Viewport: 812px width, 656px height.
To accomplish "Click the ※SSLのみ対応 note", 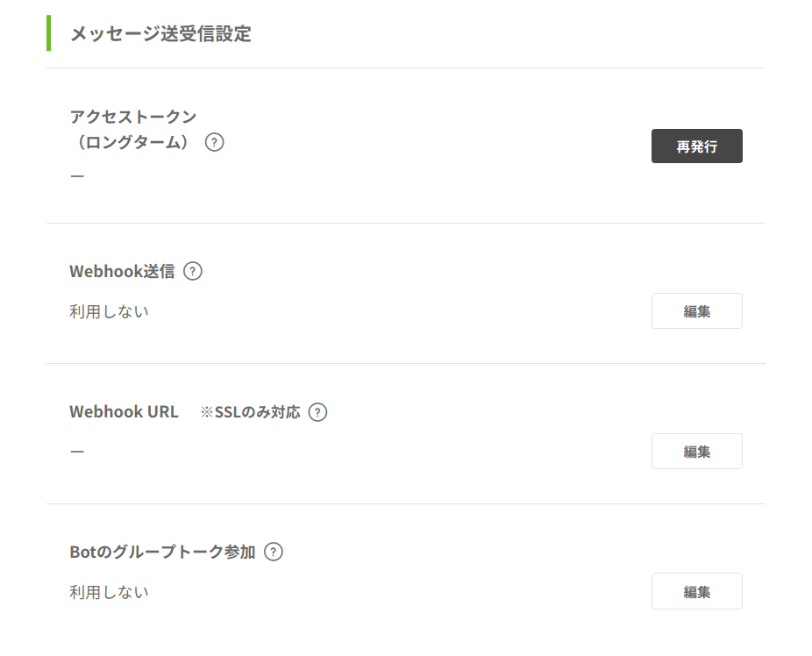I will pos(250,412).
